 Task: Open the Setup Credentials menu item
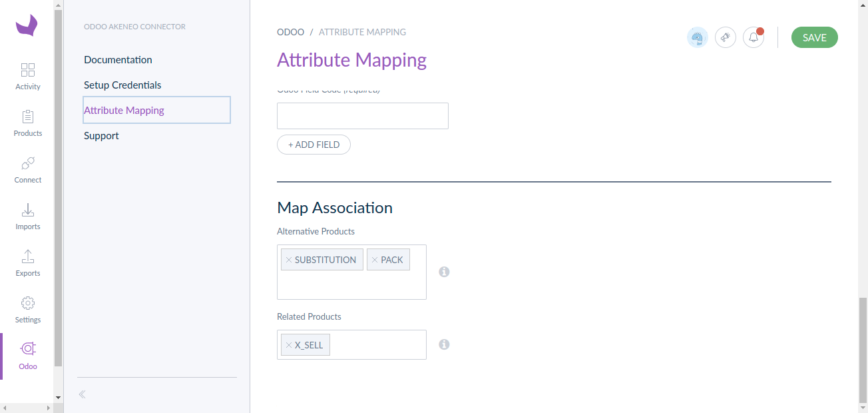click(122, 85)
